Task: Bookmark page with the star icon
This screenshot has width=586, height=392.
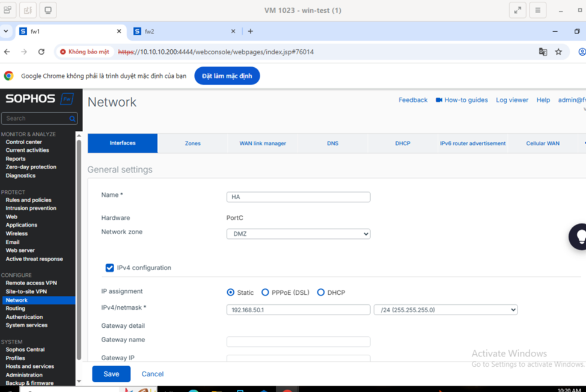Action: click(558, 52)
